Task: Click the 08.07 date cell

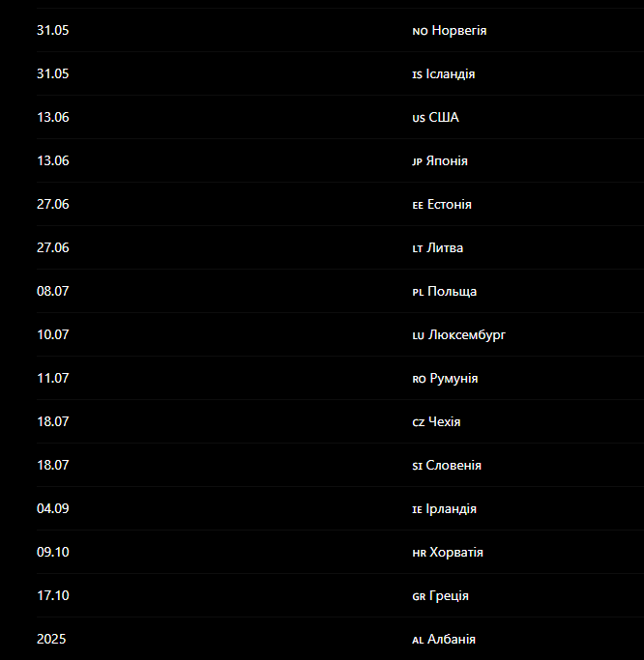Action: coord(52,291)
